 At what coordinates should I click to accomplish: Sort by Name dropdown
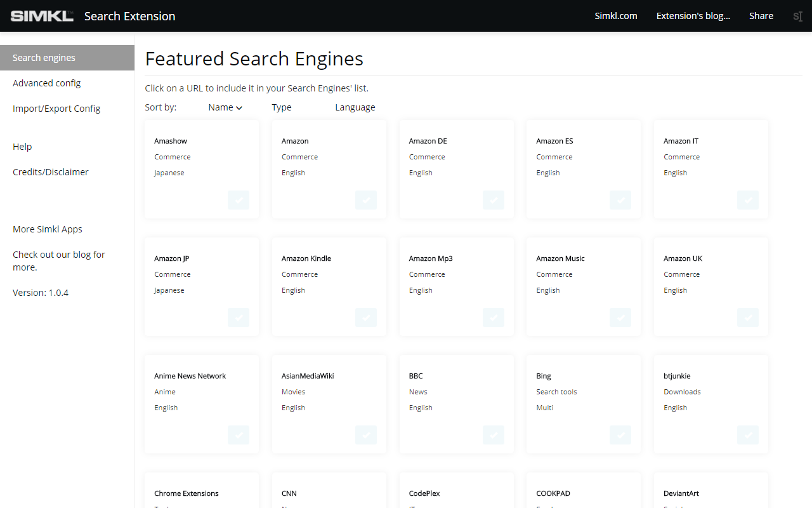coord(225,107)
